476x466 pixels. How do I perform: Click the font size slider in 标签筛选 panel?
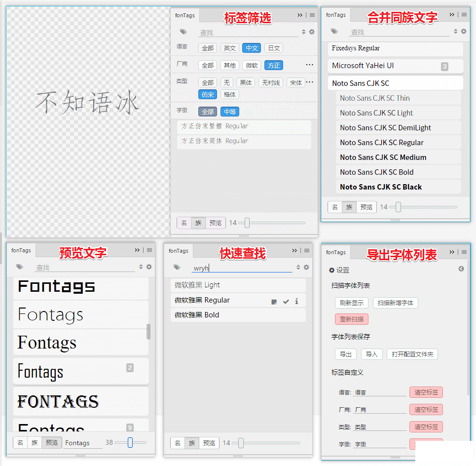pyautogui.click(x=272, y=223)
